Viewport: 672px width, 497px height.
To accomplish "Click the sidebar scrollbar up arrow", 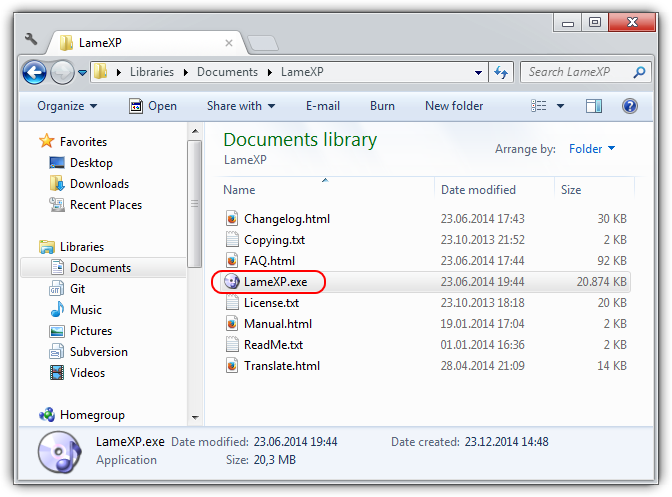I will coord(195,131).
